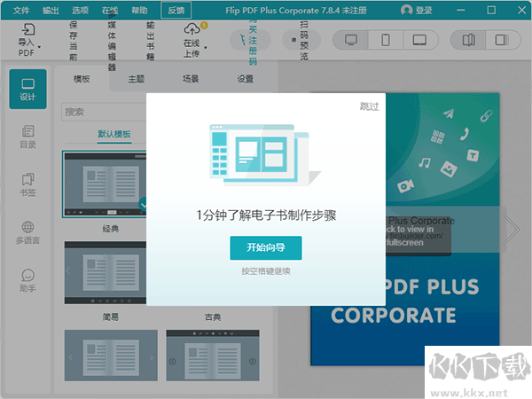Image resolution: width=532 pixels, height=399 pixels.
Task: Open the 帮助 menu
Action: [x=139, y=11]
